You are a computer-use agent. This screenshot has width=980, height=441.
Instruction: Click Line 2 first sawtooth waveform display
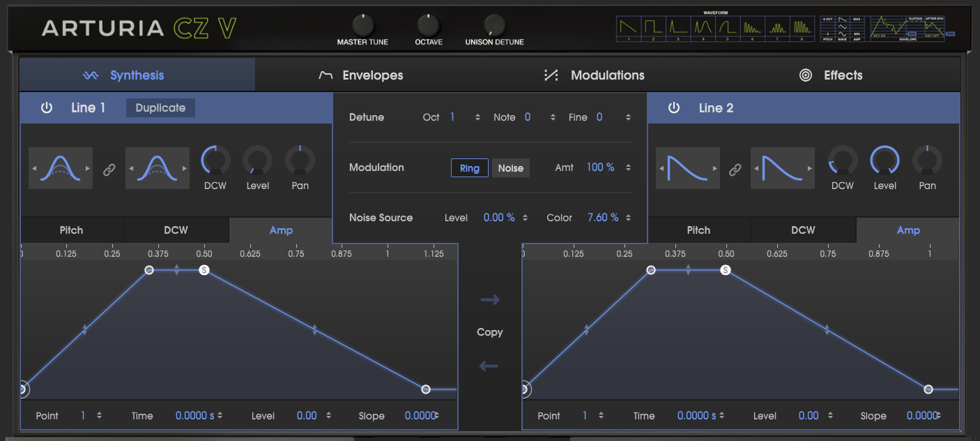click(688, 168)
